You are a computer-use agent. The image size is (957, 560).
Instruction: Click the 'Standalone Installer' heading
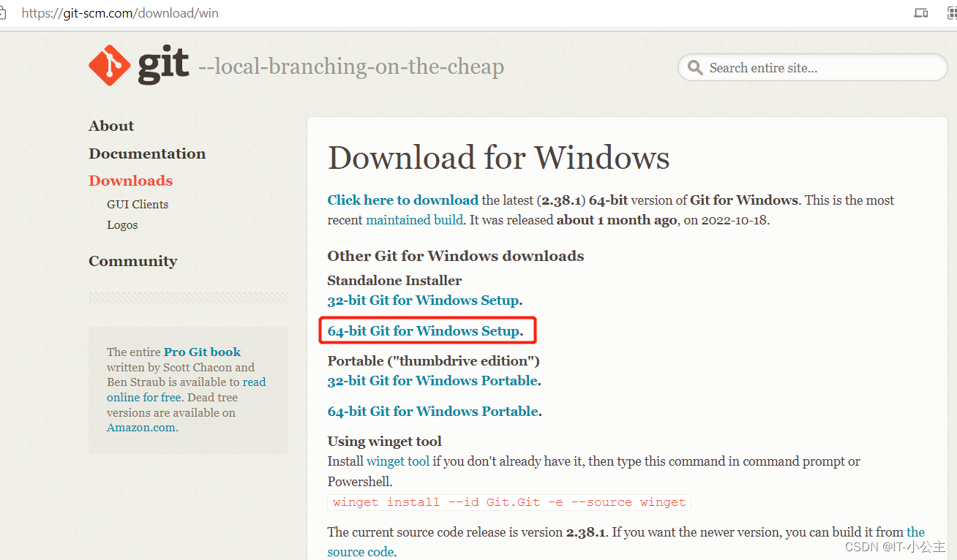(394, 280)
